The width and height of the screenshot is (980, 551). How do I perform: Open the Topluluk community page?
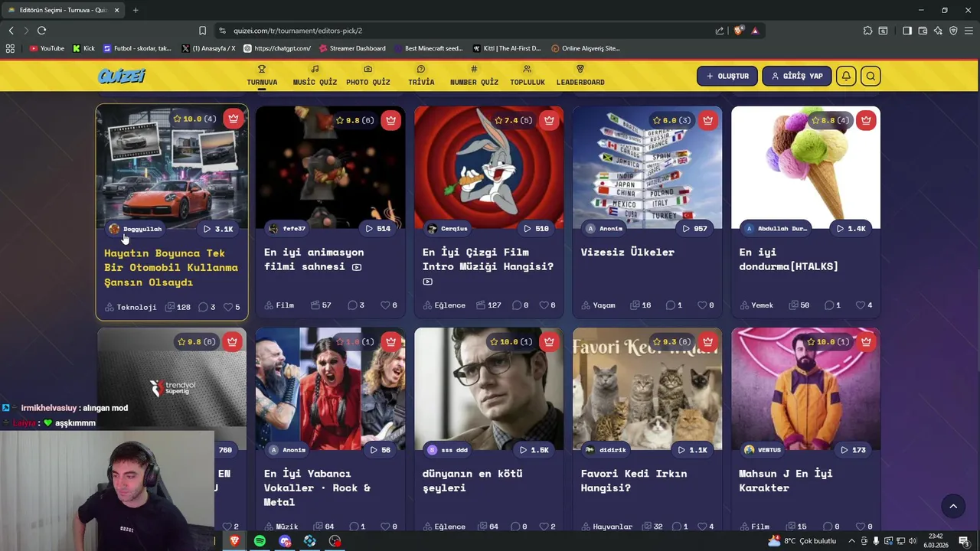click(x=528, y=75)
